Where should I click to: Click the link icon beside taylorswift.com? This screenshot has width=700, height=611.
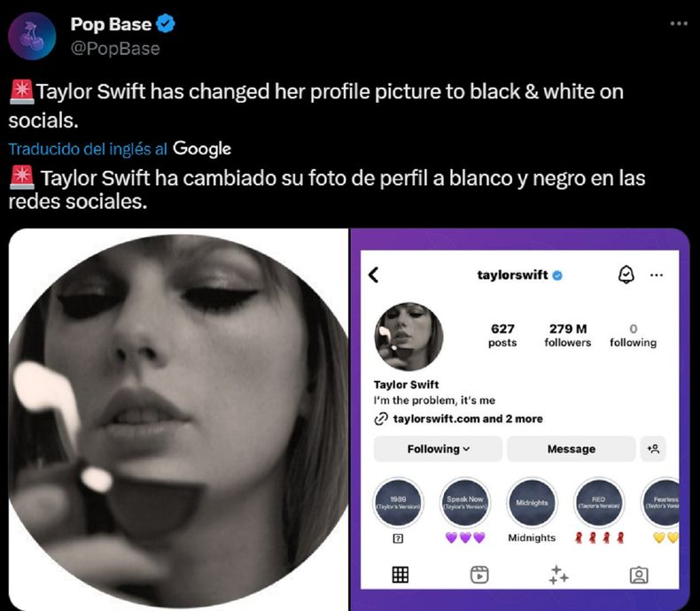click(381, 419)
